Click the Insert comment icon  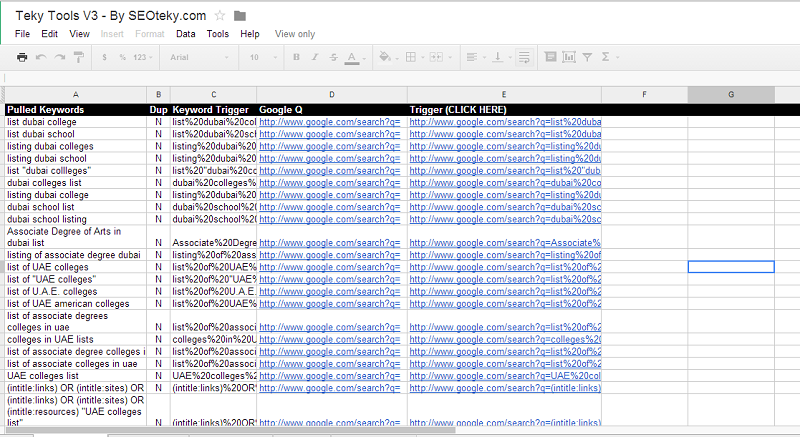550,57
